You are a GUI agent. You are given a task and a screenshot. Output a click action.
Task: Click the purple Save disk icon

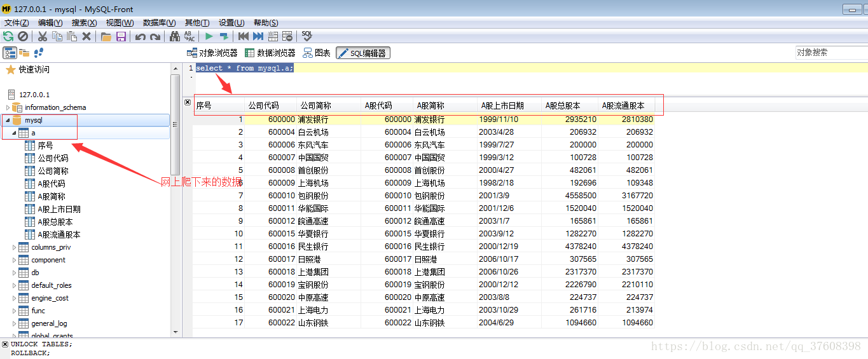tap(121, 37)
